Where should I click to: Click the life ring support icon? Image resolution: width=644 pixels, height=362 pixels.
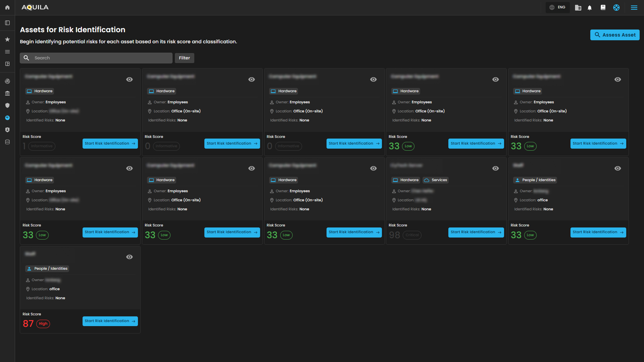click(616, 8)
